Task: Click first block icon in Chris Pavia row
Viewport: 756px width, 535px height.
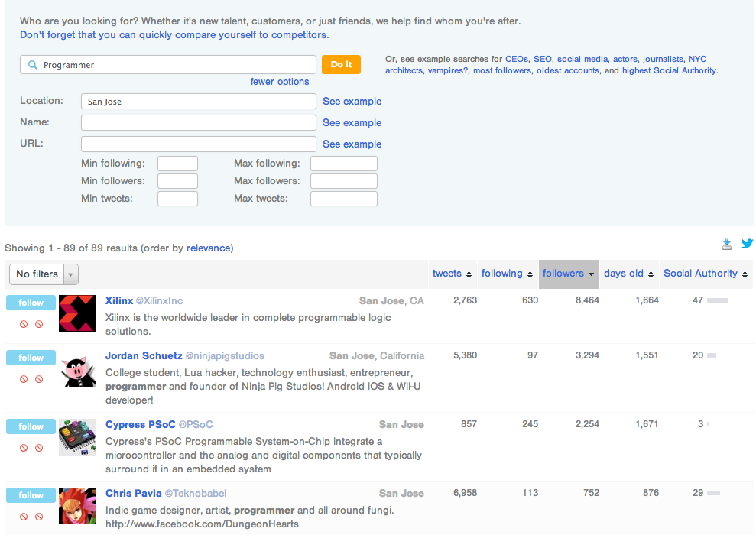Action: pos(24,517)
